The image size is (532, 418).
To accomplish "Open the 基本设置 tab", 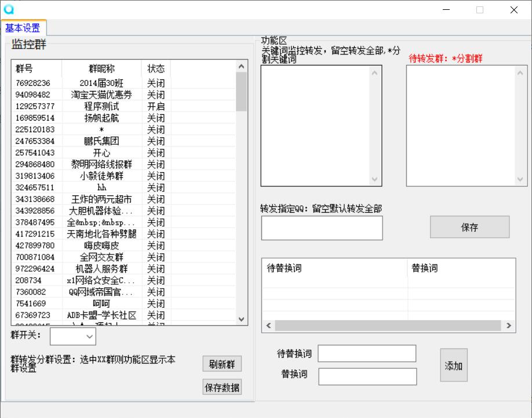I will 23,28.
